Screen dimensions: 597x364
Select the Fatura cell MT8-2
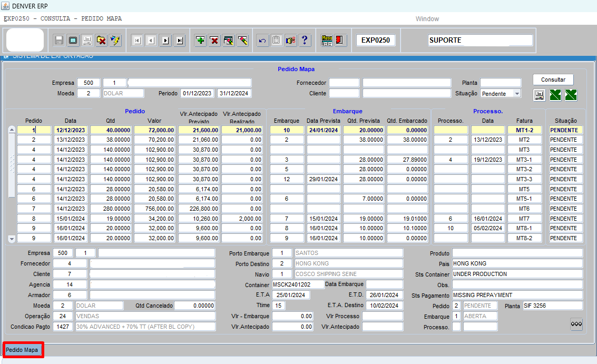(524, 238)
